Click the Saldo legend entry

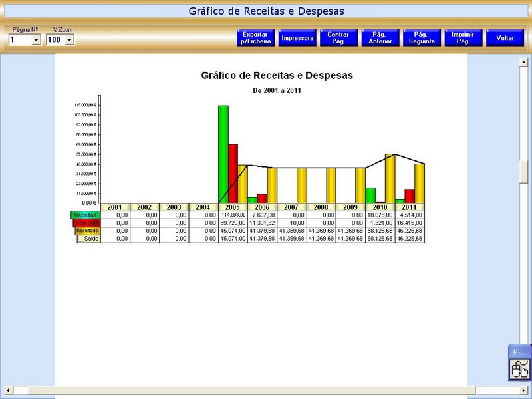(89, 239)
